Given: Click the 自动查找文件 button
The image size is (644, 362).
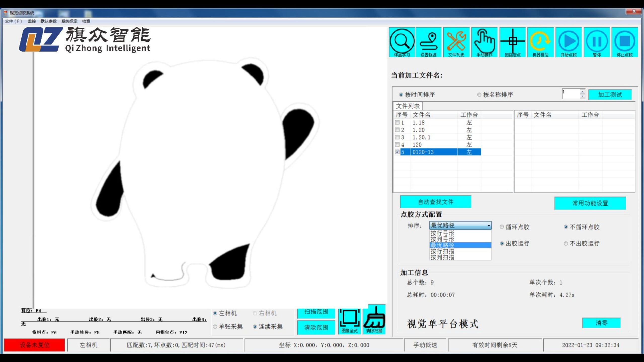Looking at the screenshot, I should tap(435, 202).
